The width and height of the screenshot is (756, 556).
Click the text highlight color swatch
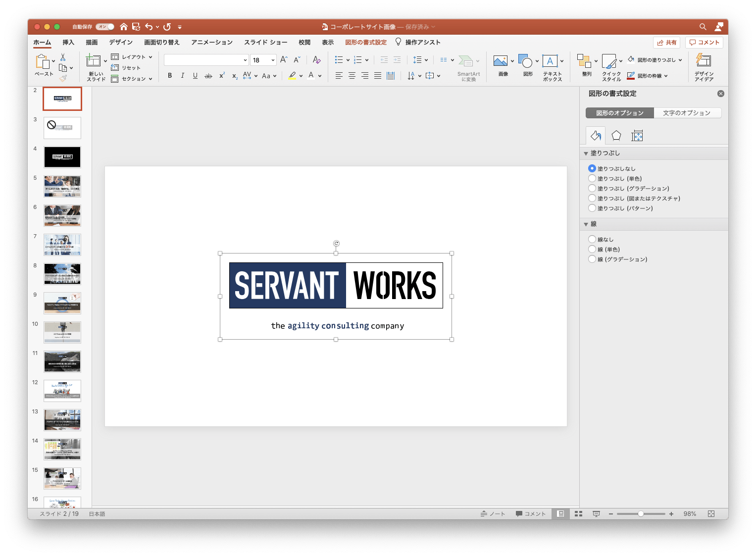point(292,76)
